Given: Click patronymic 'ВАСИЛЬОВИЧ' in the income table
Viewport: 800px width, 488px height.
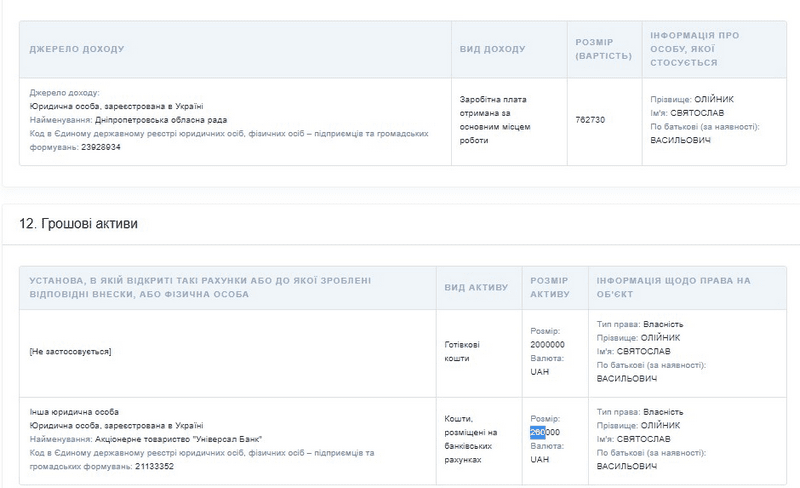Looking at the screenshot, I should [680, 140].
